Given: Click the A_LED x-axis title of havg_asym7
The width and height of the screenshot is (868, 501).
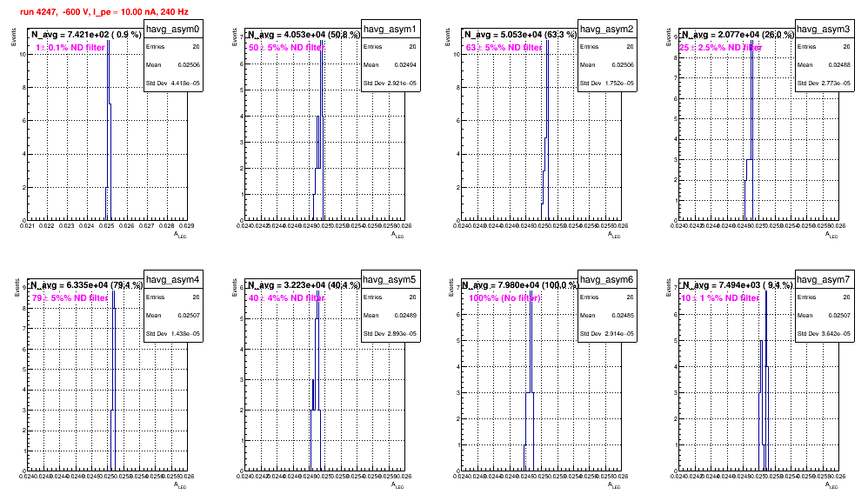Looking at the screenshot, I should point(831,485).
